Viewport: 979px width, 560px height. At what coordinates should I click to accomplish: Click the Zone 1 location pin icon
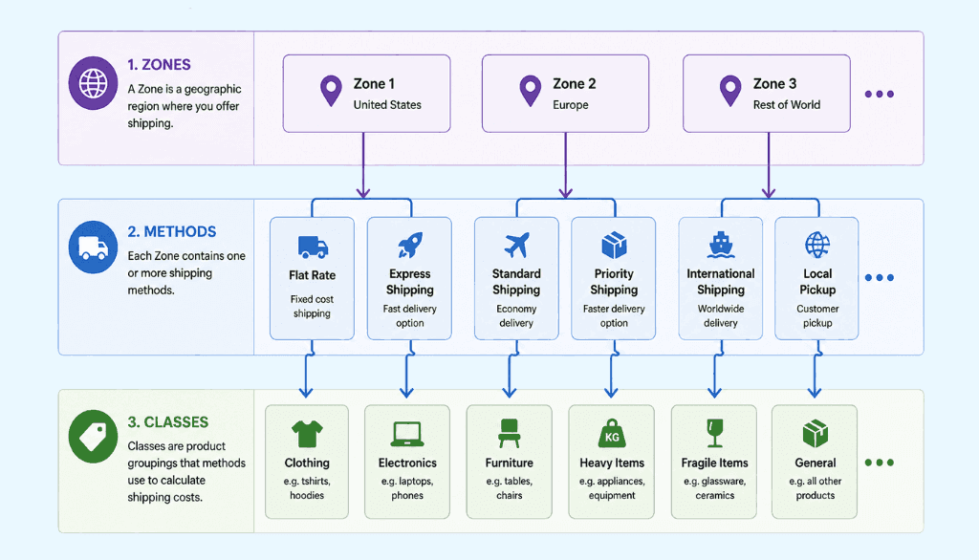pos(331,91)
